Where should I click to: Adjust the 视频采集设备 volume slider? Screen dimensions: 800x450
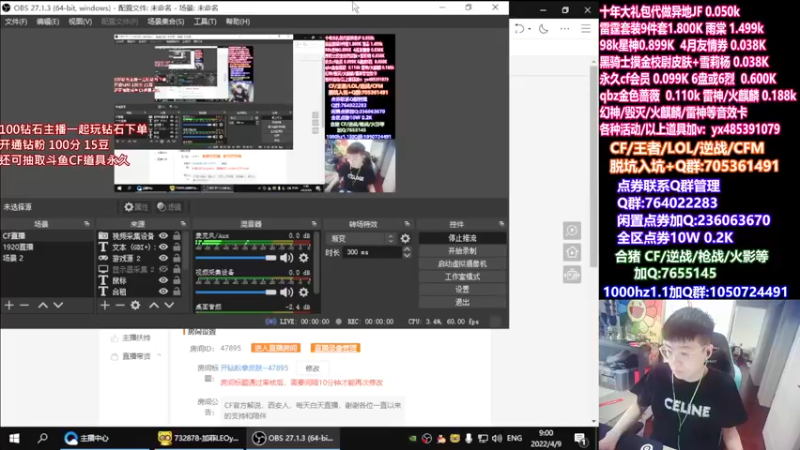(236, 292)
